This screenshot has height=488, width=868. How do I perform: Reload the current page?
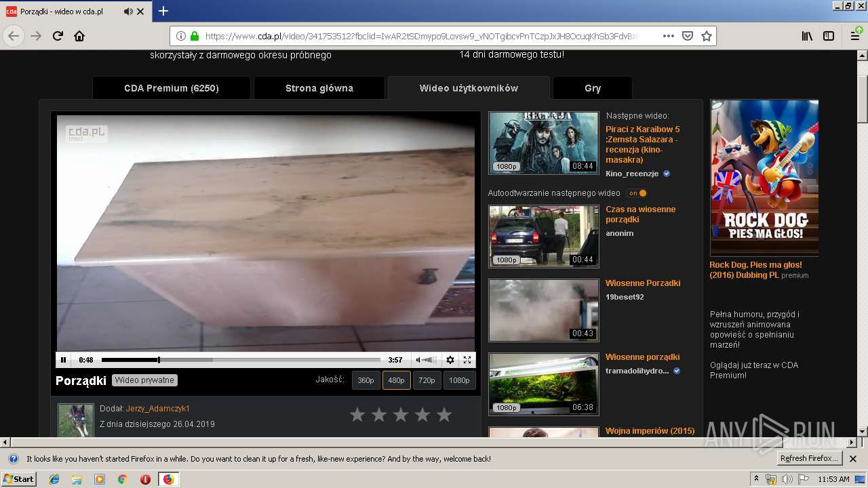coord(58,36)
